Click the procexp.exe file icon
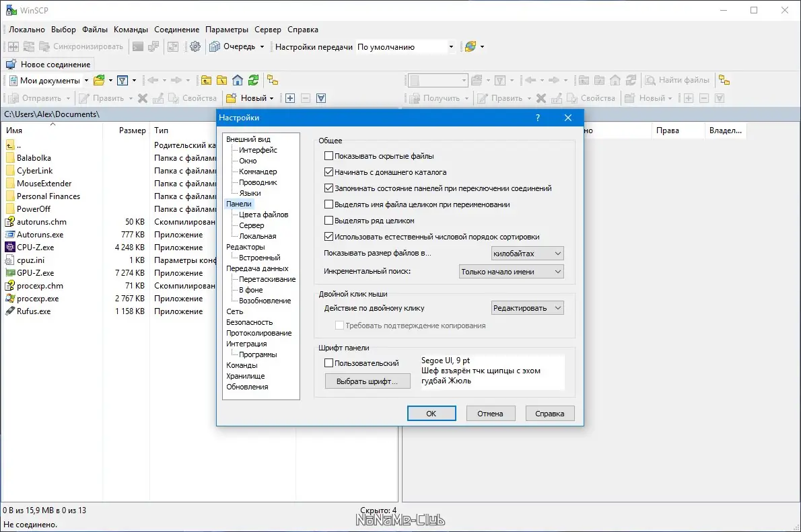This screenshot has height=532, width=801. (9, 298)
